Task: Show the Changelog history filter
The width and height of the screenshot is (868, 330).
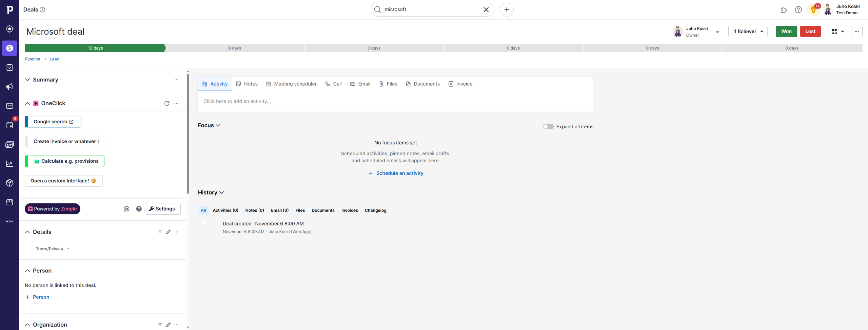Action: click(376, 210)
